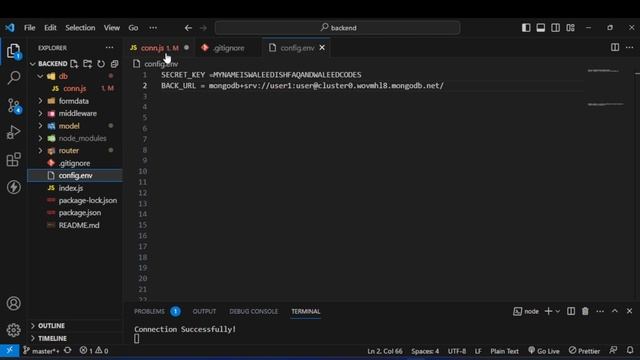Open notifications bell in status bar

coord(630,351)
